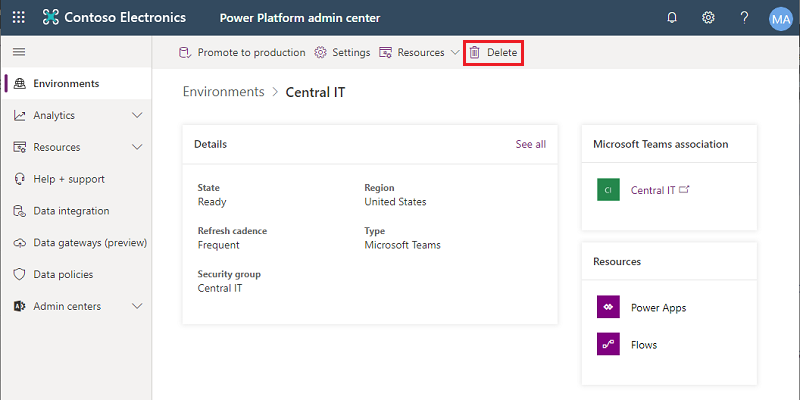This screenshot has height=400, width=800.
Task: Click the Resources sidebar icon
Action: pyautogui.click(x=19, y=147)
